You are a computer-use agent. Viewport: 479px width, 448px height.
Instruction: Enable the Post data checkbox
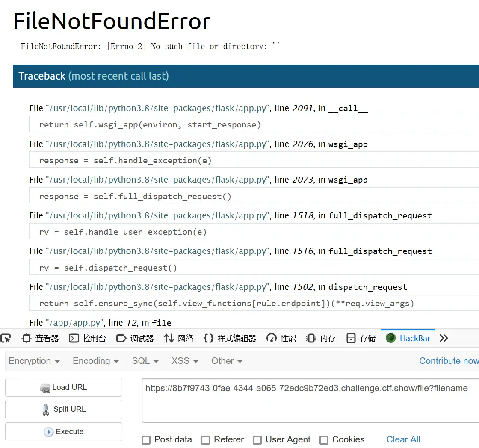point(146,440)
